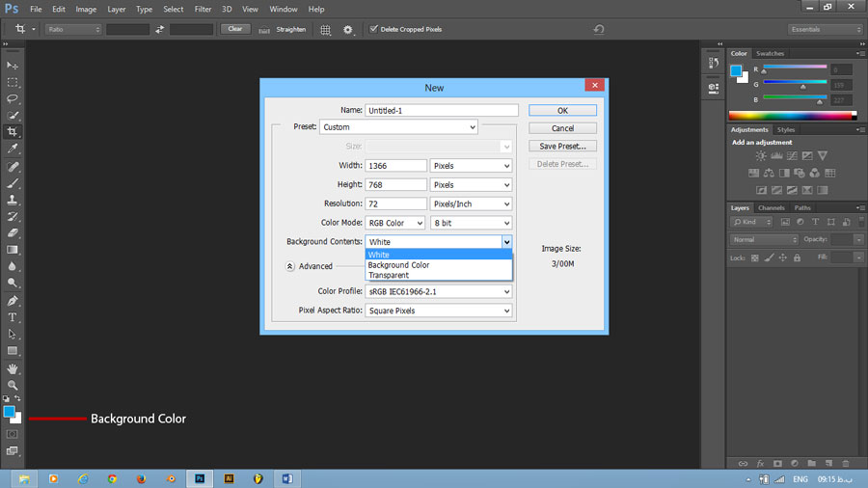The image size is (868, 488).
Task: Select the Pen tool
Action: pos(13,301)
